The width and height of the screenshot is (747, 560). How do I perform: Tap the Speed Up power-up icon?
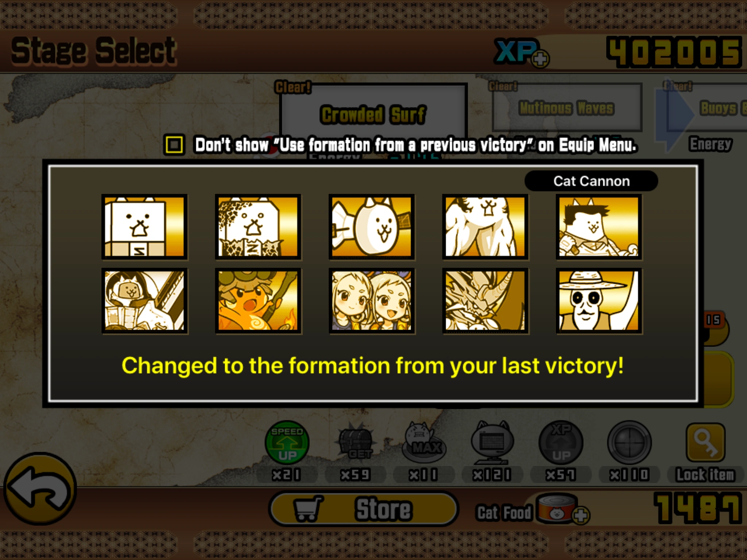287,443
